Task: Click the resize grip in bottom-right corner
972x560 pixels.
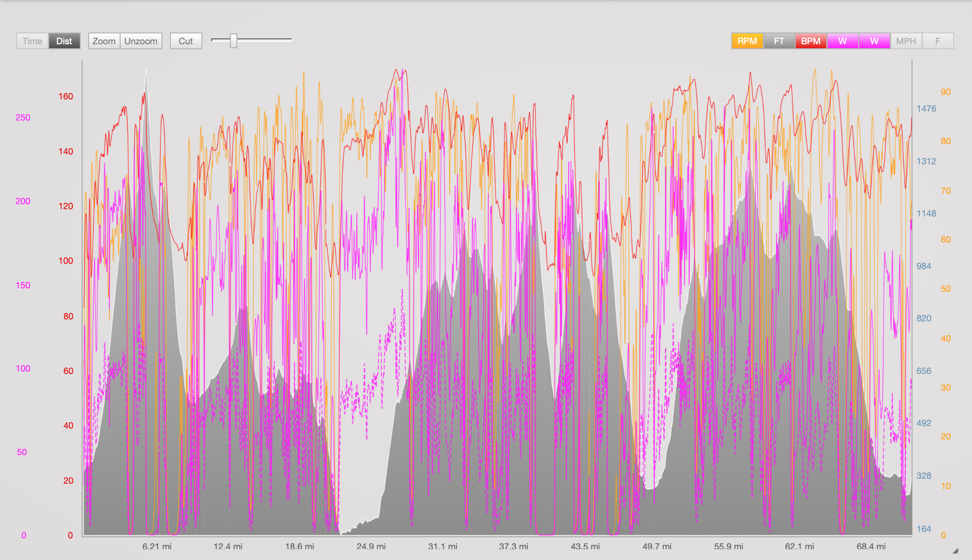Action: (956, 551)
